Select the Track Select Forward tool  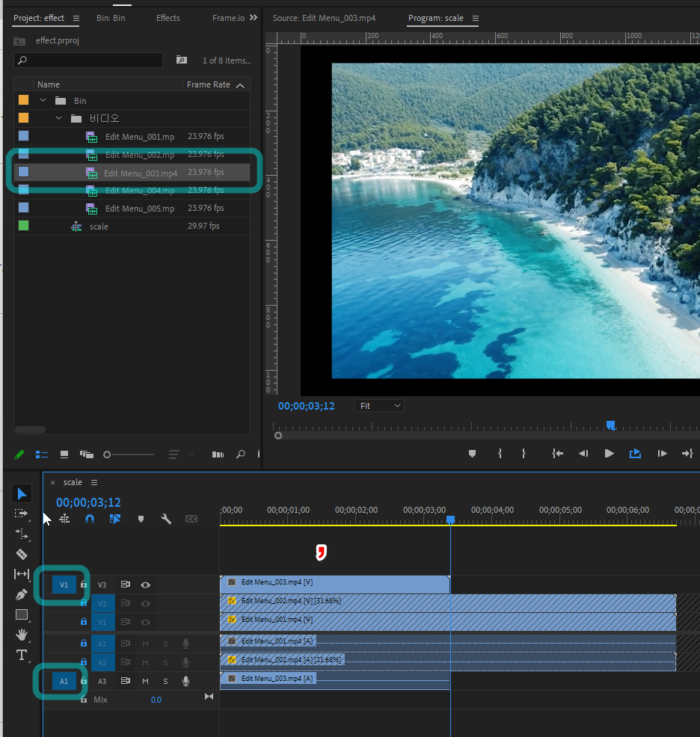22,514
